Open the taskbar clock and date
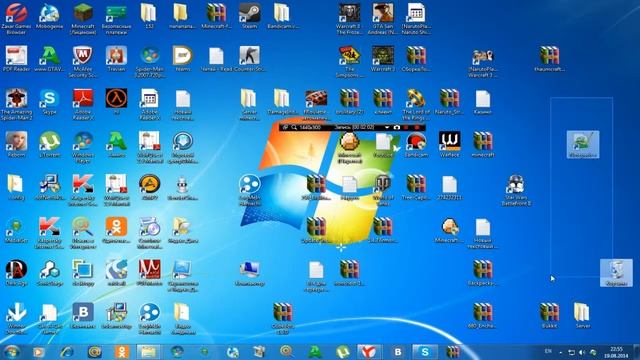Image resolution: width=640 pixels, height=360 pixels. click(616, 352)
